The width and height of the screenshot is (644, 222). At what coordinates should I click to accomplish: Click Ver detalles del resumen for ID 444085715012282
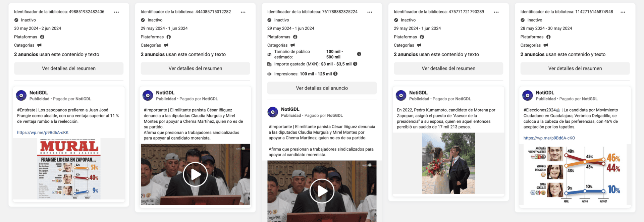195,68
